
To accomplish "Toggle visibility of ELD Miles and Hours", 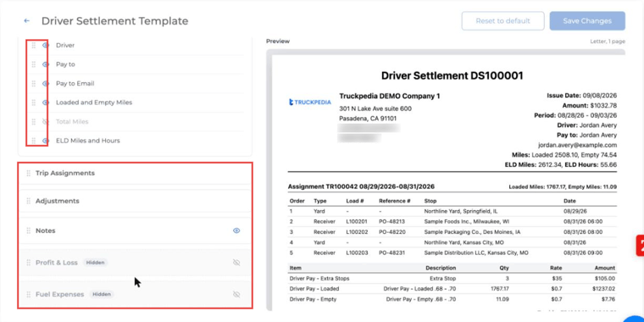I will pyautogui.click(x=46, y=141).
